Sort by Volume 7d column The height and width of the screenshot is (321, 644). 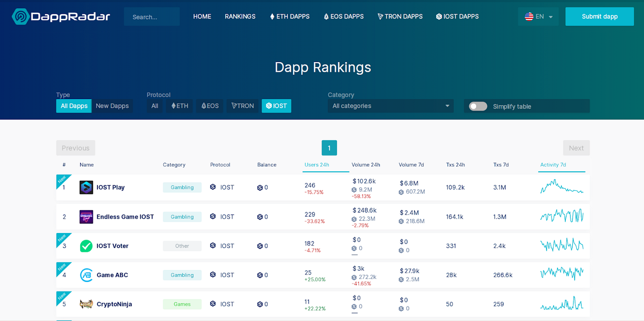coord(411,165)
